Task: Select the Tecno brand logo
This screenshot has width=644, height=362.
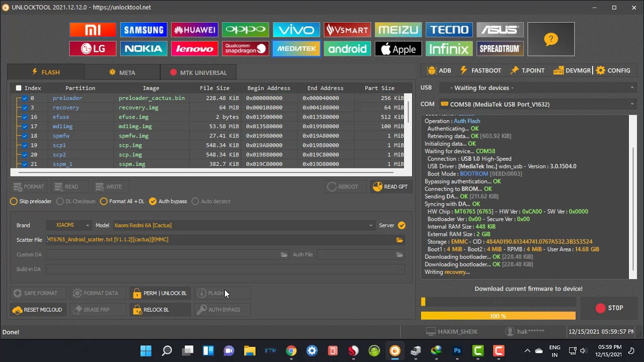Action: click(x=449, y=30)
